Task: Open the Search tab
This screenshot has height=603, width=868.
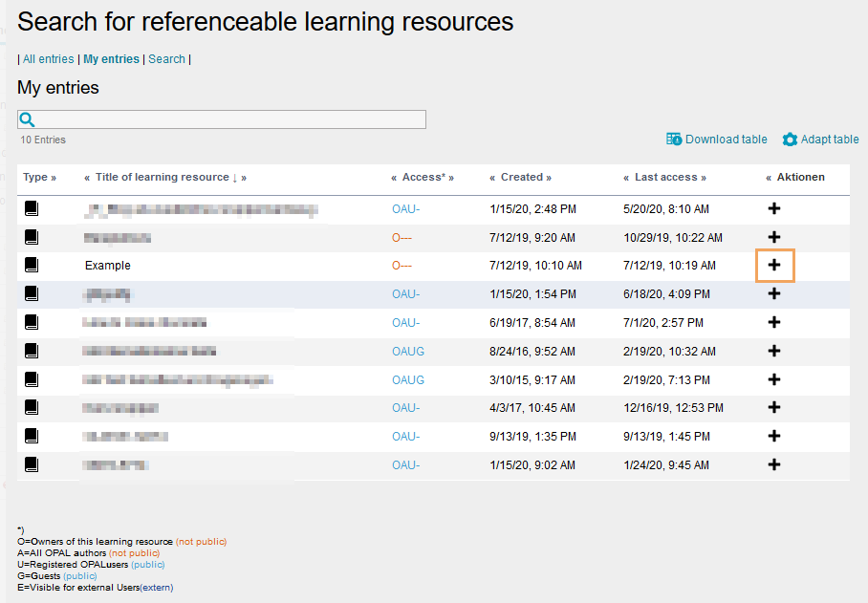Action: coord(166,59)
